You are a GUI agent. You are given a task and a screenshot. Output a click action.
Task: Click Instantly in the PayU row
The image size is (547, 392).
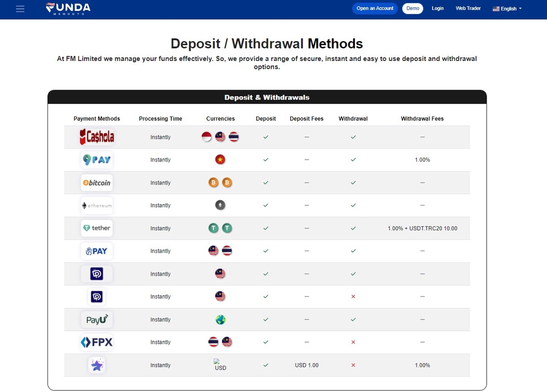160,320
